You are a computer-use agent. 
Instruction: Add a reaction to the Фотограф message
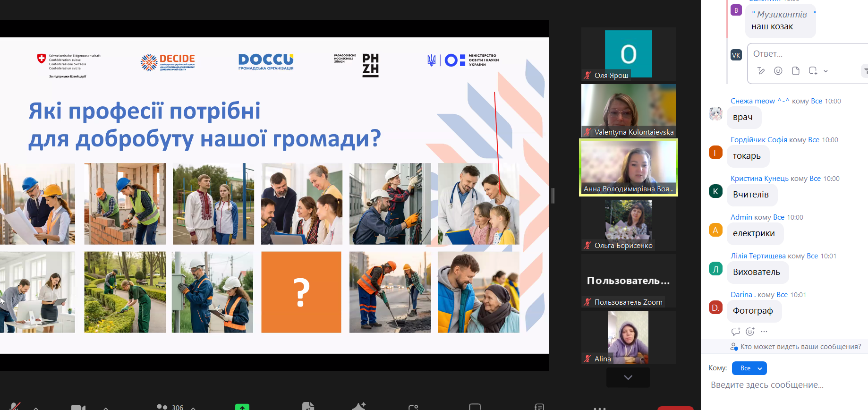point(750,332)
